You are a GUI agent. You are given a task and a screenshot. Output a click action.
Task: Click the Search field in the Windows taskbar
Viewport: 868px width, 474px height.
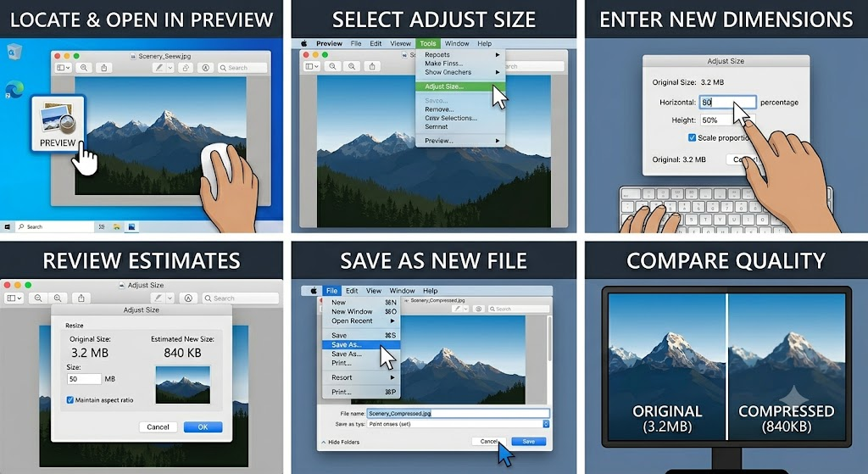pyautogui.click(x=54, y=226)
